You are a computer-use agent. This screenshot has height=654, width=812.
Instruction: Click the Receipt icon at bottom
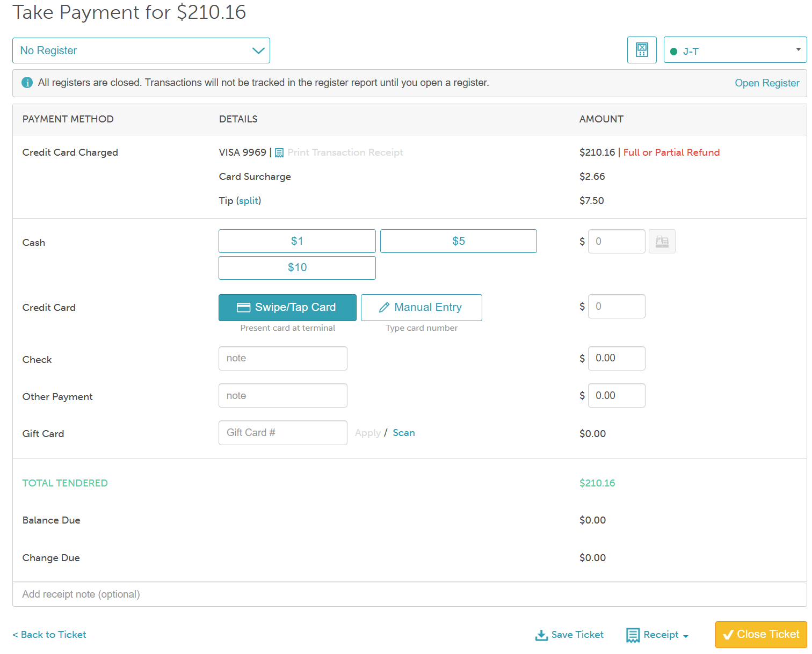coord(633,635)
